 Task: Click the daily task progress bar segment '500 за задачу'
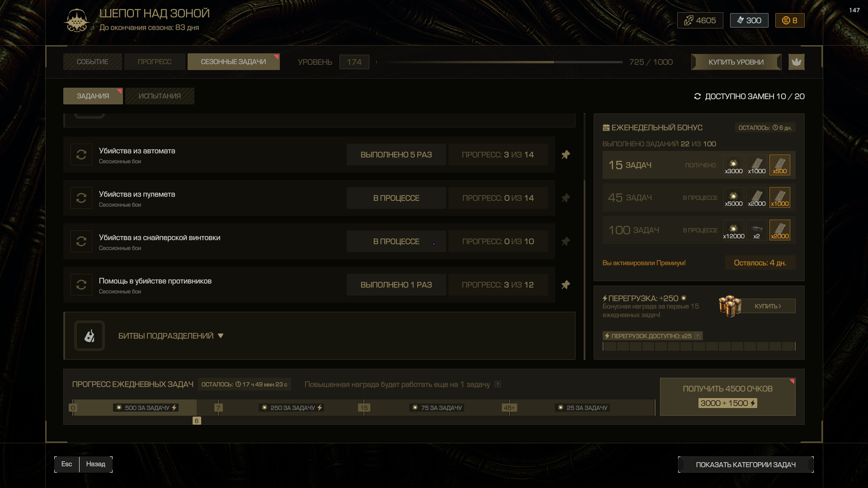(146, 408)
